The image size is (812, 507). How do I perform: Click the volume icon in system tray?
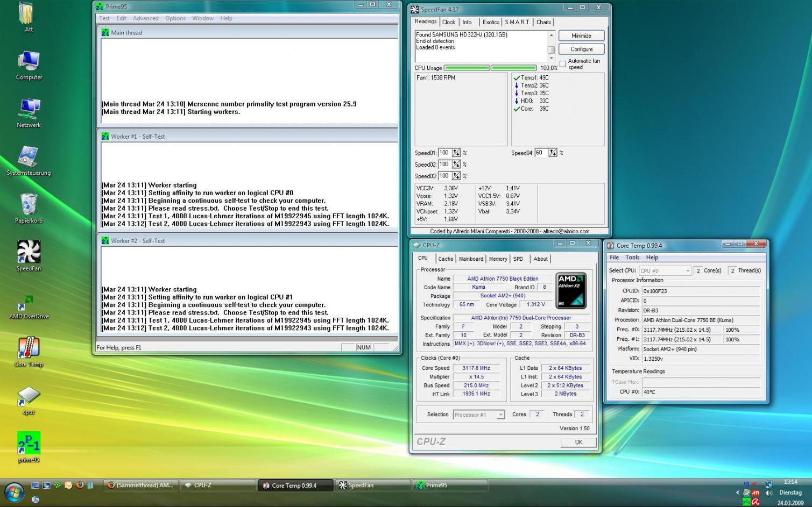(x=769, y=492)
